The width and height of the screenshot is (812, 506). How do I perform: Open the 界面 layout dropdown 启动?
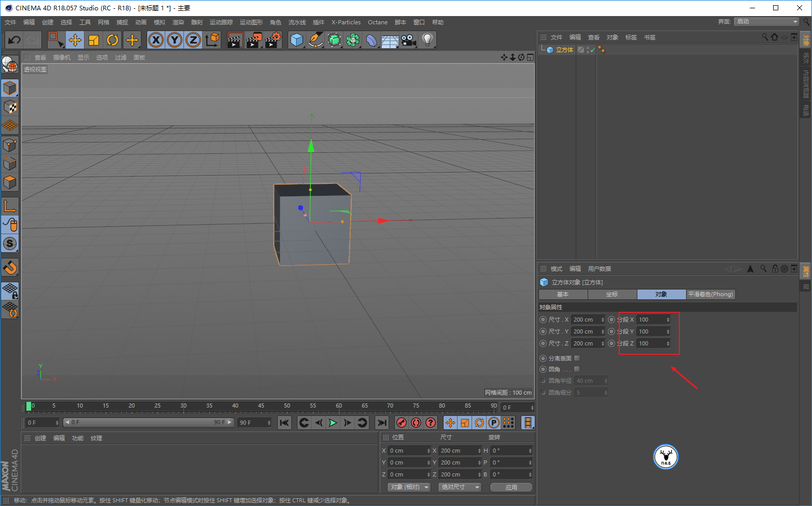[x=767, y=22]
